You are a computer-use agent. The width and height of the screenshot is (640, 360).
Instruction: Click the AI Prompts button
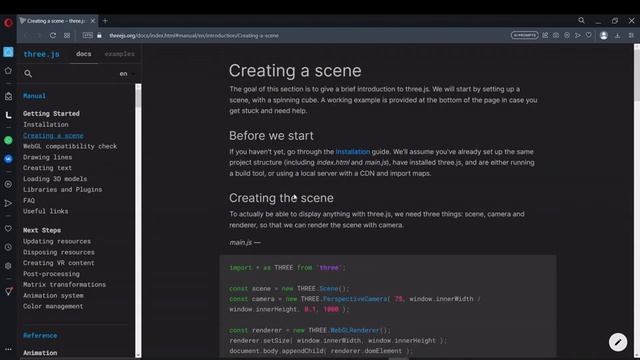click(524, 36)
